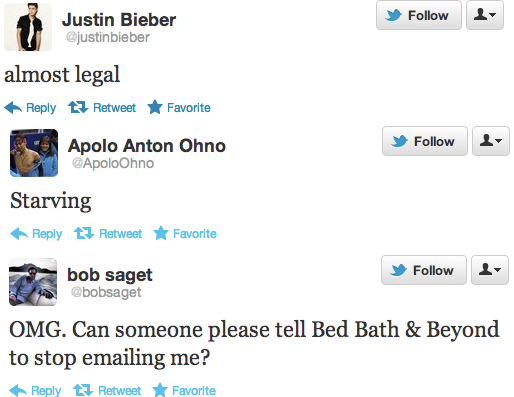This screenshot has height=397, width=514.
Task: Click the retweet icon under Apolo Ohno's tweet
Action: (x=84, y=233)
